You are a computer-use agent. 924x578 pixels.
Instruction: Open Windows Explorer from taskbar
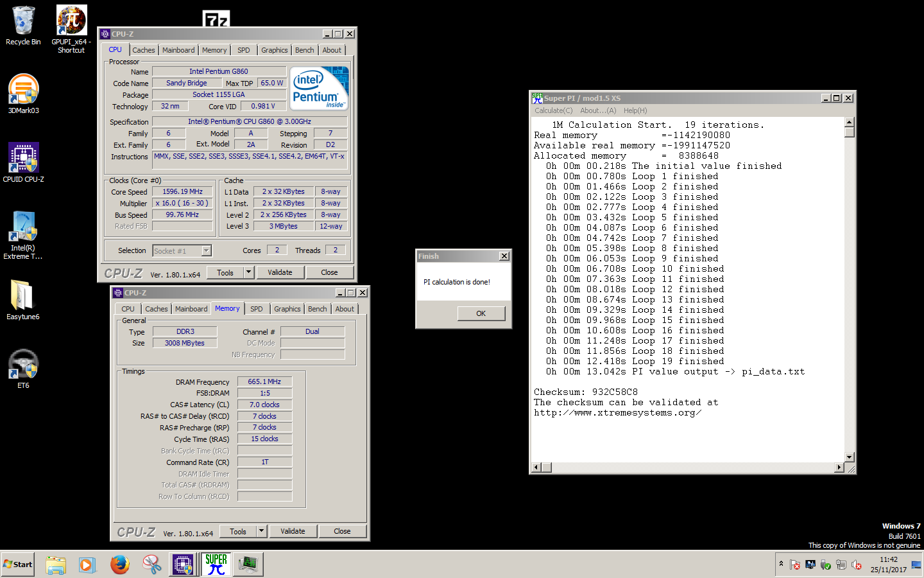point(56,565)
